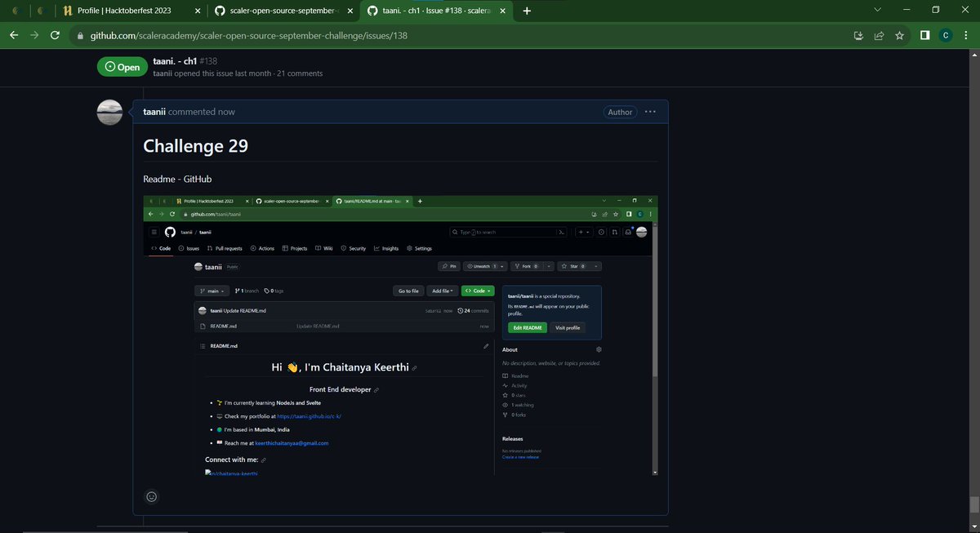Viewport: 980px width, 533px height.
Task: Open taanii link in comment header
Action: tap(154, 112)
